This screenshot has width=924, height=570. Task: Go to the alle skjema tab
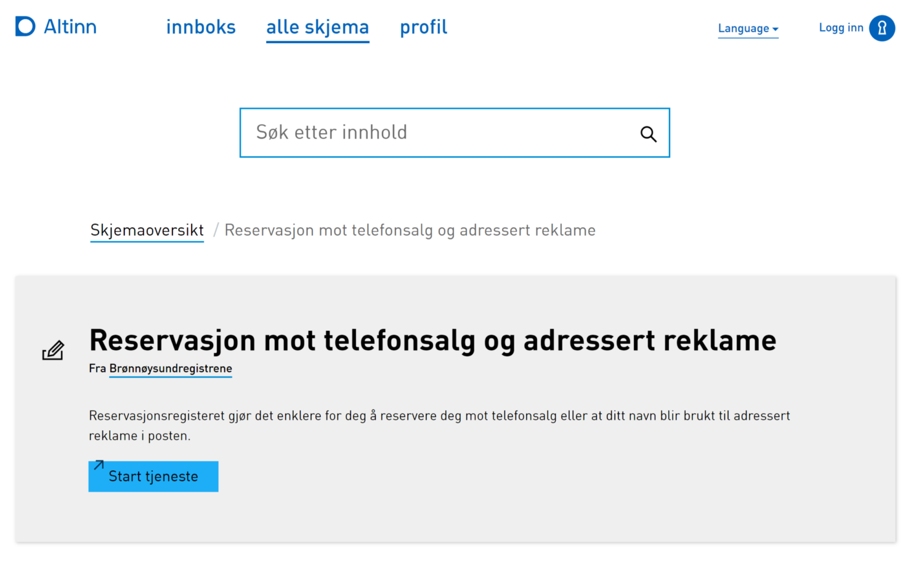pyautogui.click(x=317, y=28)
